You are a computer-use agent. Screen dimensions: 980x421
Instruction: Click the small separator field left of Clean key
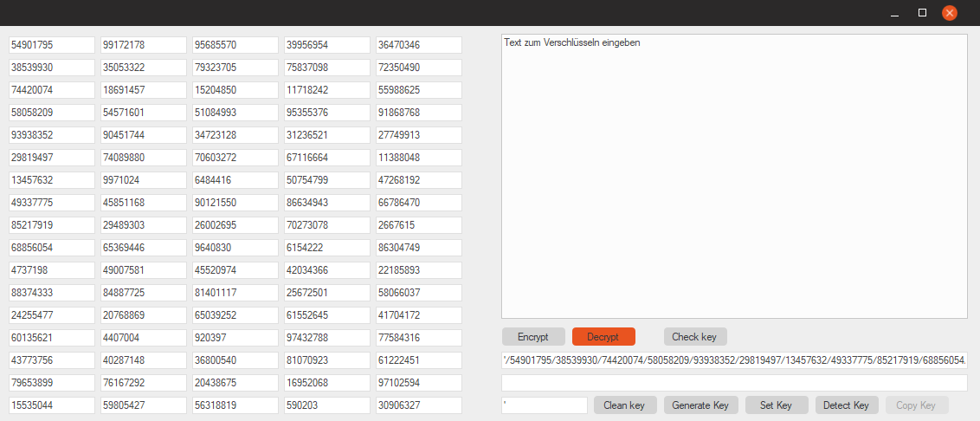pyautogui.click(x=545, y=405)
